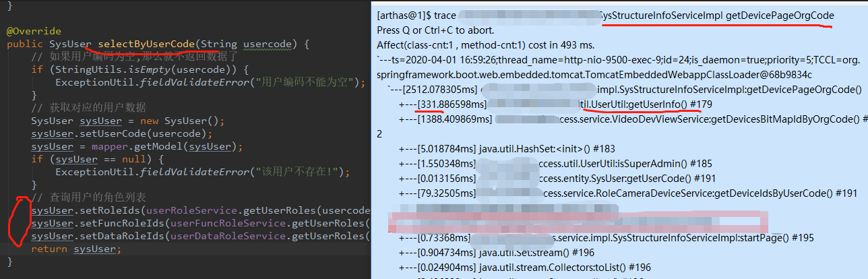868x279 pixels.
Task: Click 'getDevicePageOrgCode' in the trace command
Action: click(x=780, y=15)
